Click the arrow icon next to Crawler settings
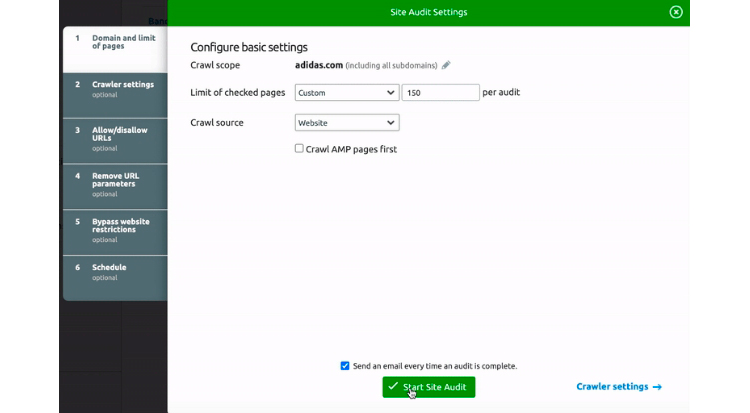Viewport: 750px width, 413px height. pos(657,387)
